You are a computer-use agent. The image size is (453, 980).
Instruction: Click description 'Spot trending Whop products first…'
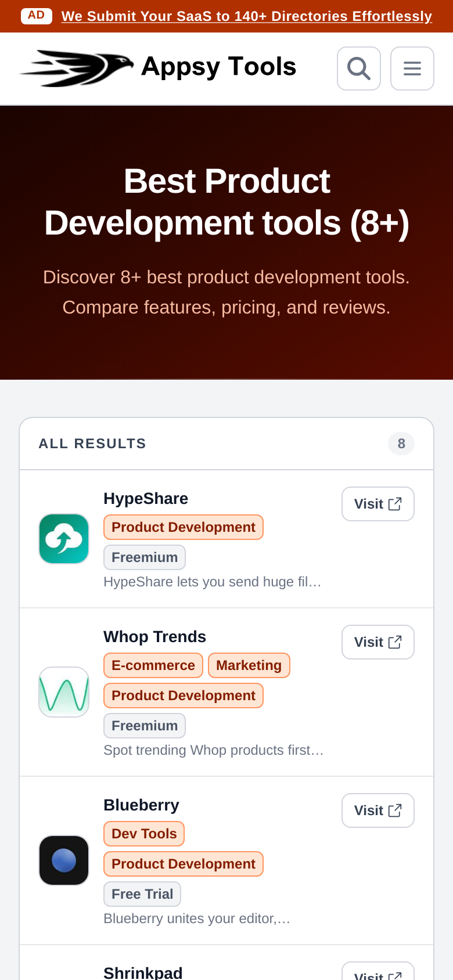(x=214, y=750)
